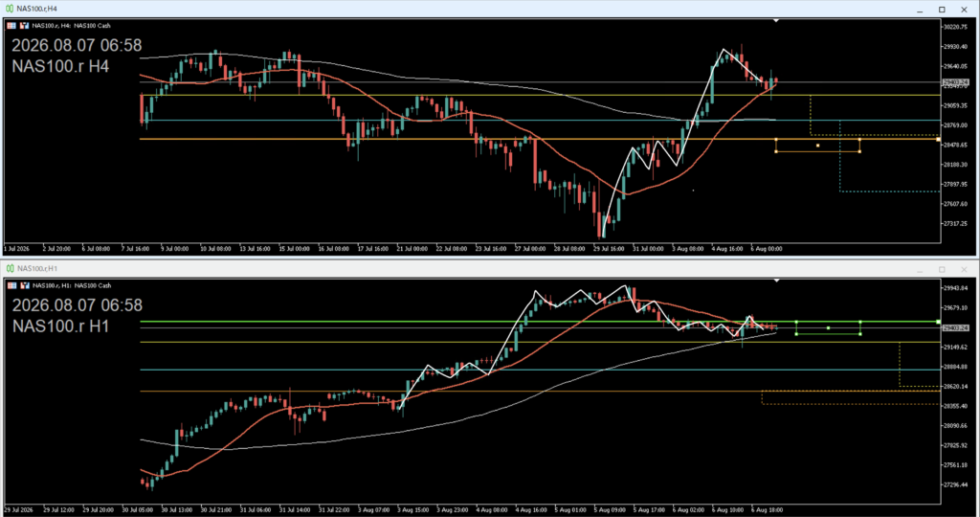The width and height of the screenshot is (980, 517).
Task: Open the grid table icon in H4 chart corner
Action: pyautogui.click(x=11, y=26)
